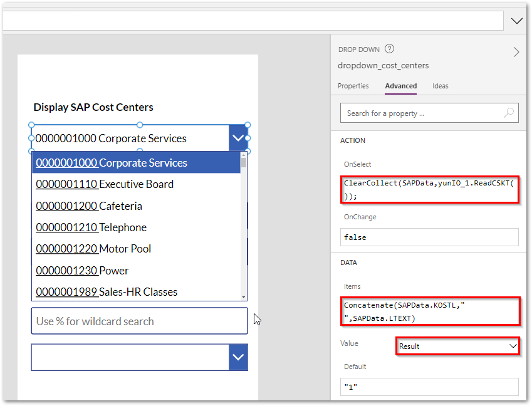This screenshot has height=406, width=532.
Task: Click the list scrollbar down arrow
Action: click(x=244, y=297)
